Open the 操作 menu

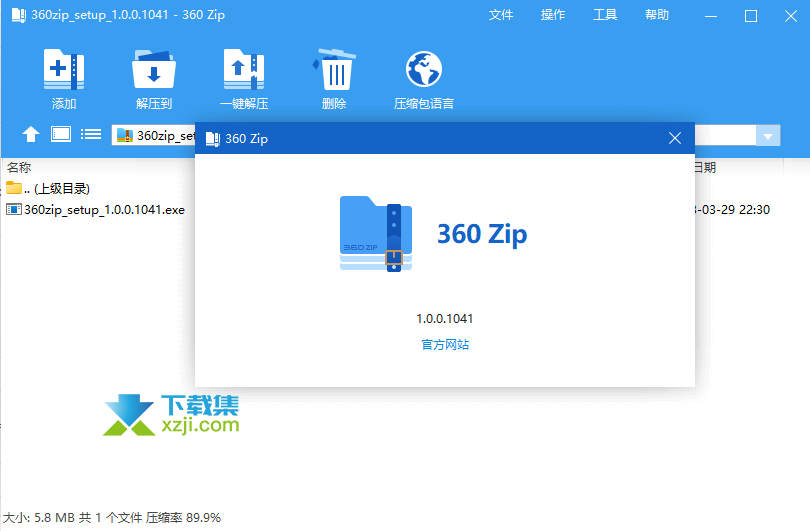coord(553,15)
